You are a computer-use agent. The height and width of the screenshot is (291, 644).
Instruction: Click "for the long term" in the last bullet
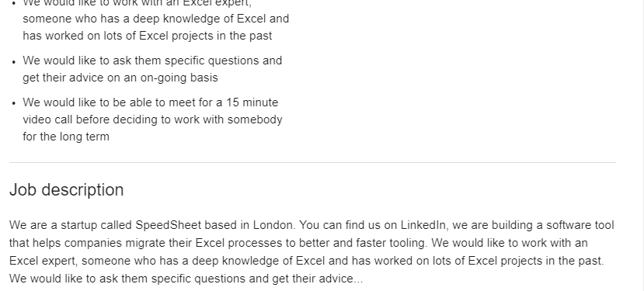[x=66, y=137]
